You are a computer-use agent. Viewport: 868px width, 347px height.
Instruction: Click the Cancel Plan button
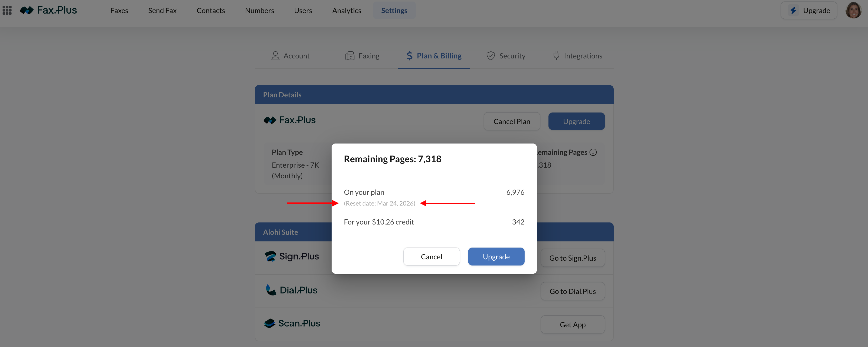pos(512,121)
